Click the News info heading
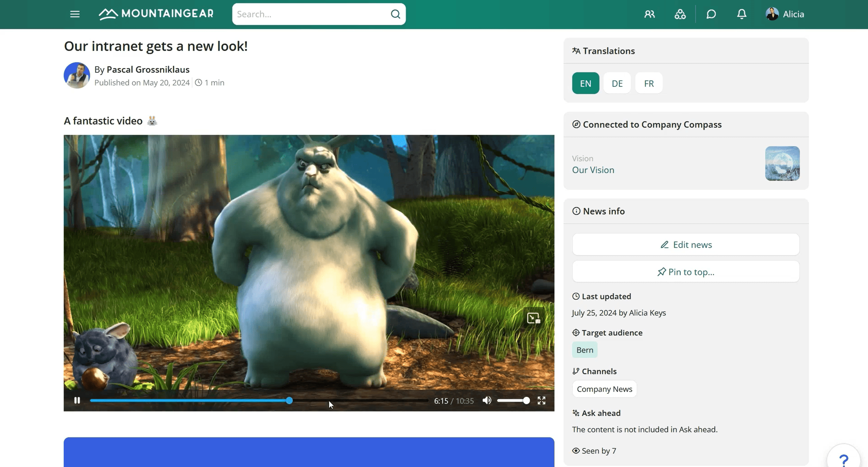Screen dimensions: 868x467 604,211
